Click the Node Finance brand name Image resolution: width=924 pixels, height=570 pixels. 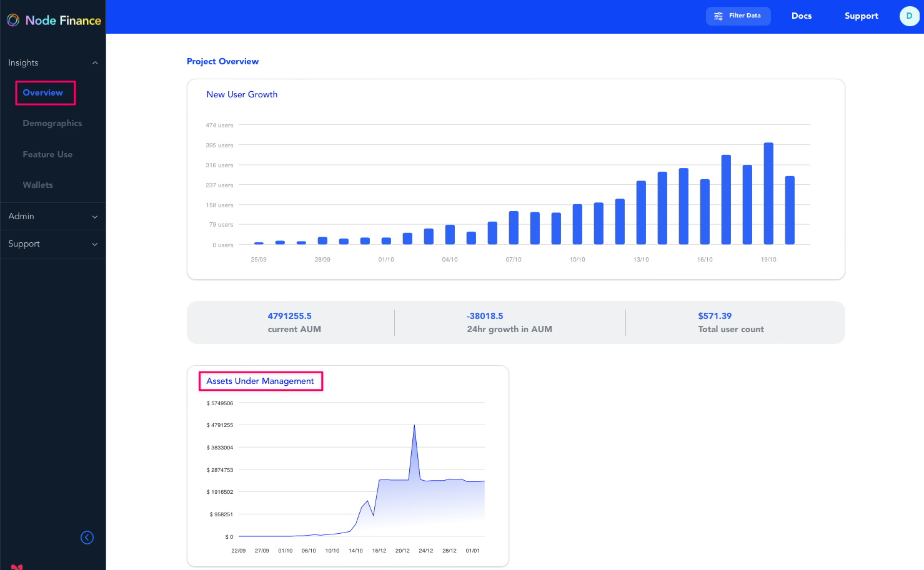point(63,21)
